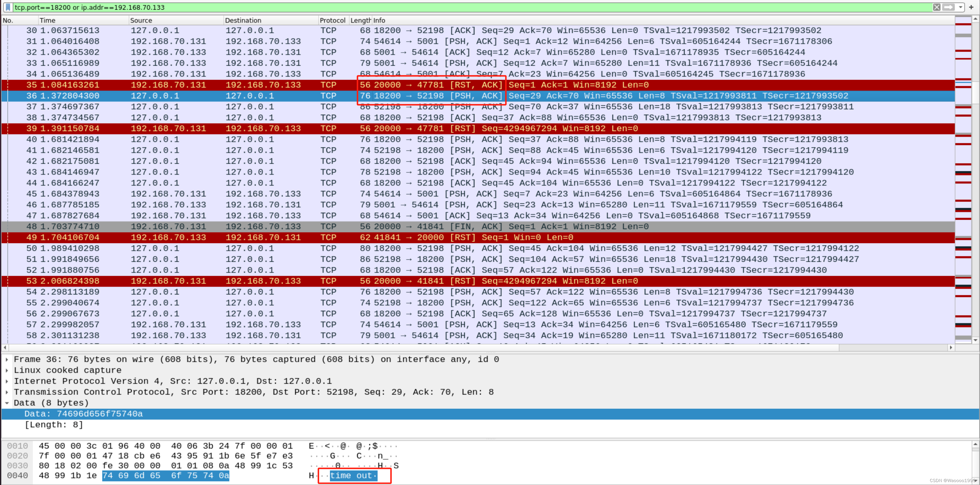Select packet 45 at time 1.684378943
The width and height of the screenshot is (980, 485).
(x=478, y=194)
